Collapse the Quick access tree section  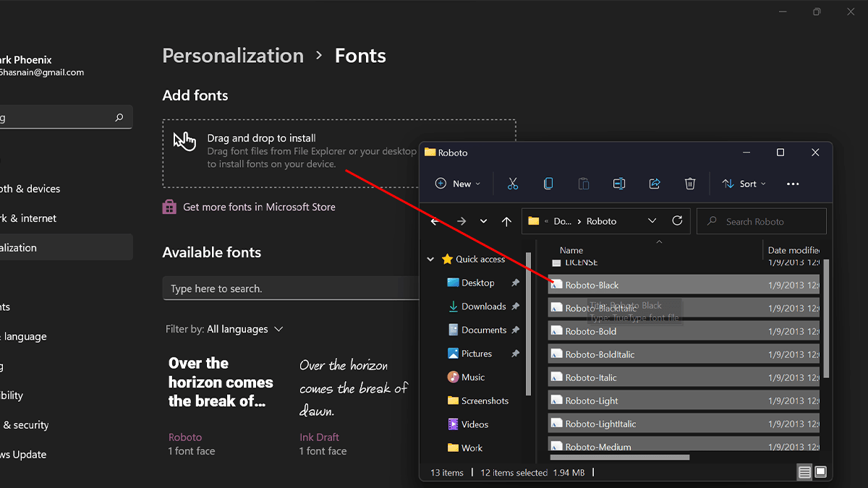(x=431, y=260)
